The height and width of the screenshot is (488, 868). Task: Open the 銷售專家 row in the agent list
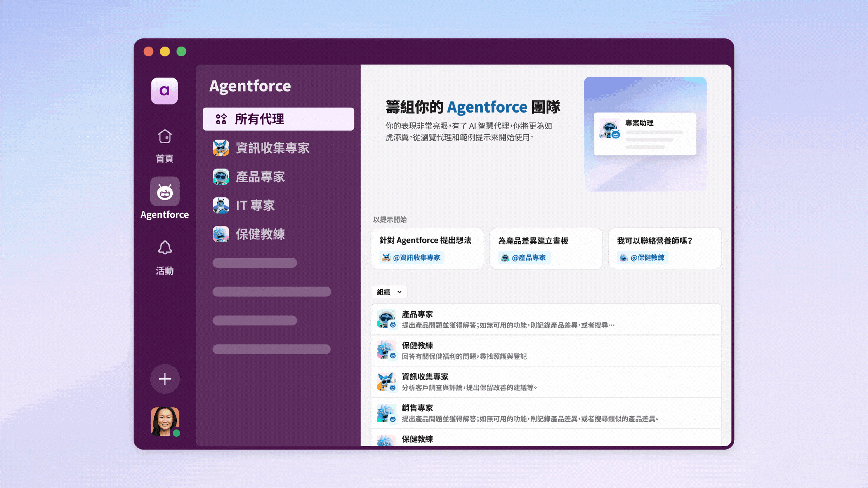tap(546, 413)
